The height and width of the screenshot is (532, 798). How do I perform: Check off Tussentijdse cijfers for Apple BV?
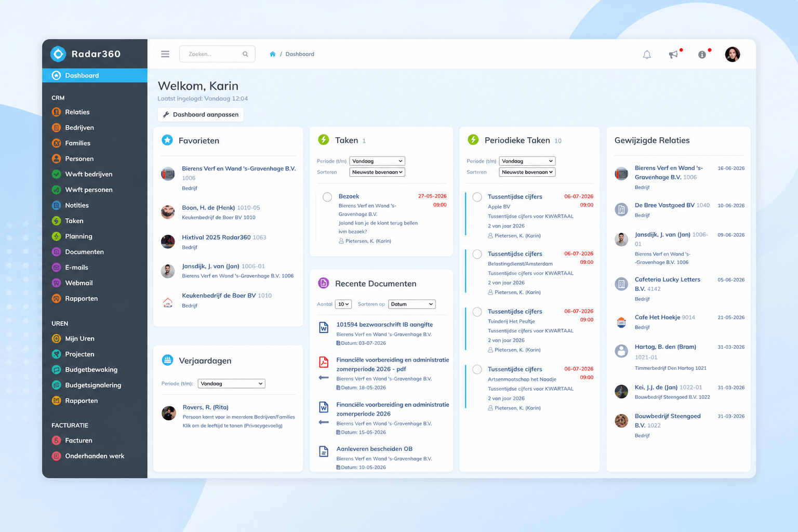coord(477,197)
